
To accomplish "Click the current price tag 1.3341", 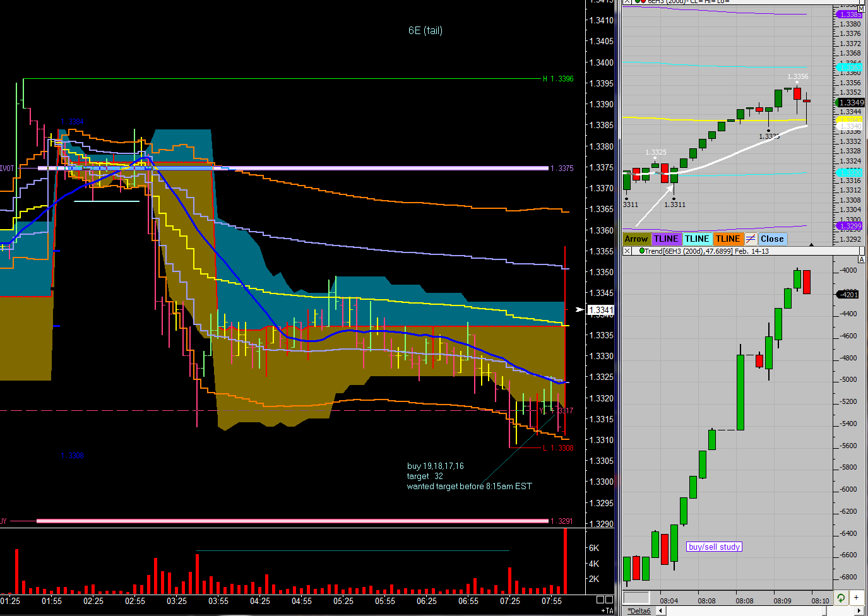I will tap(601, 310).
